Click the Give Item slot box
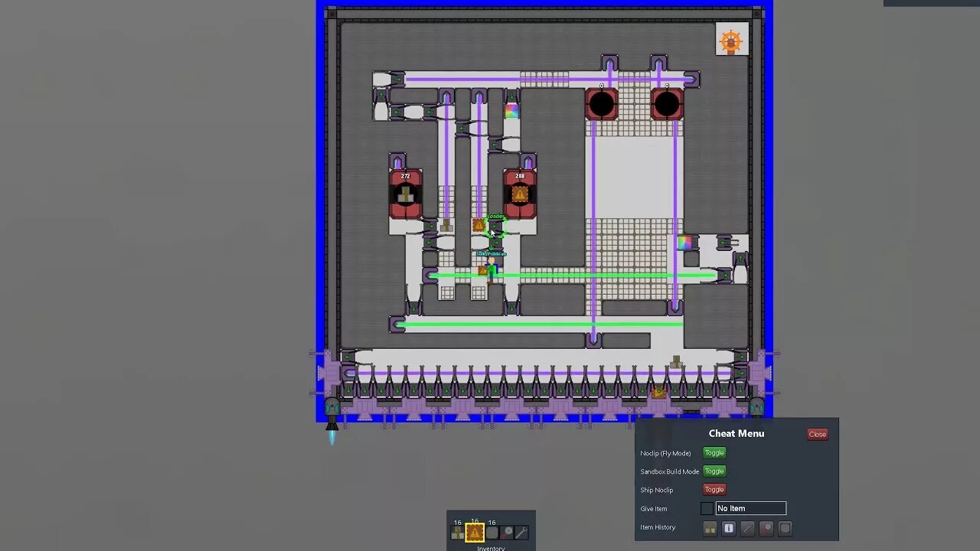The height and width of the screenshot is (551, 980). pyautogui.click(x=707, y=508)
